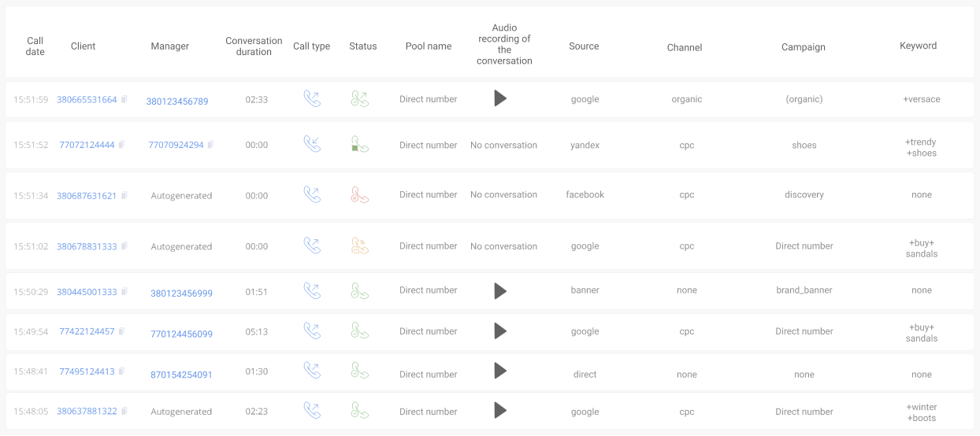Open client 380445001333 link
The image size is (980, 436).
(x=87, y=292)
